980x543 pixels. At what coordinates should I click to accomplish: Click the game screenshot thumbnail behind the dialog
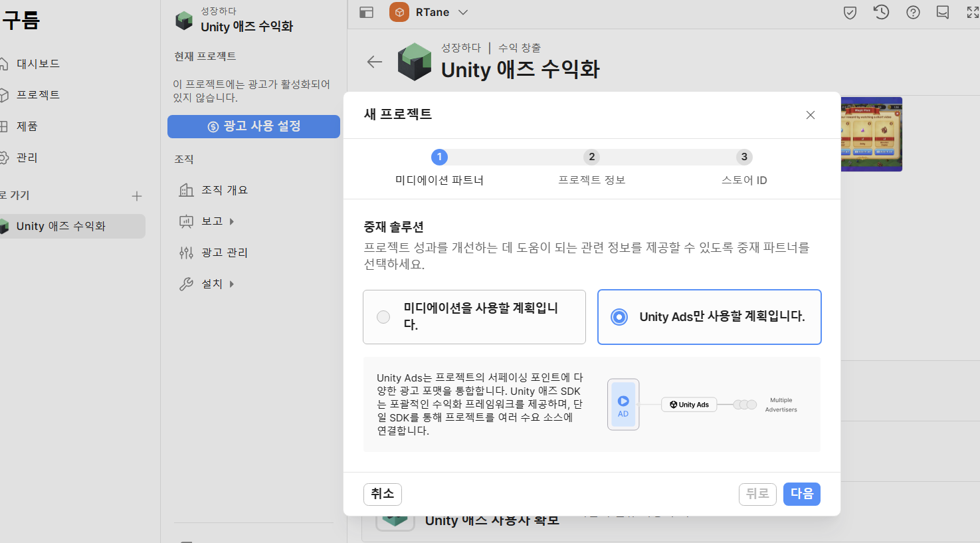[871, 134]
